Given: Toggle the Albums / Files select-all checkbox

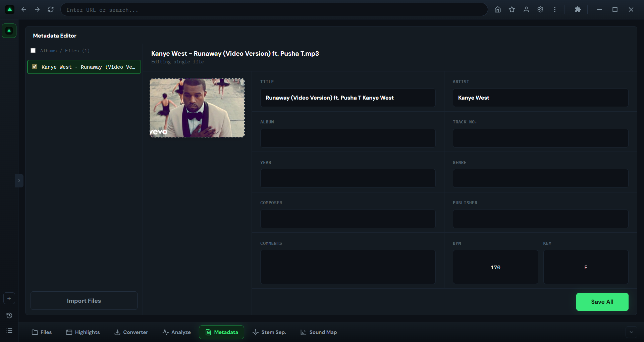Looking at the screenshot, I should tap(33, 51).
